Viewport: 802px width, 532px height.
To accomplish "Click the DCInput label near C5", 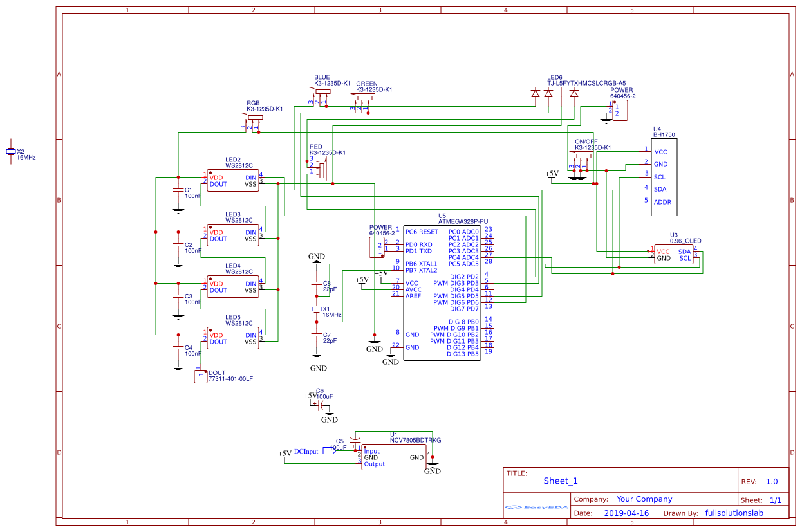I will tap(306, 451).
